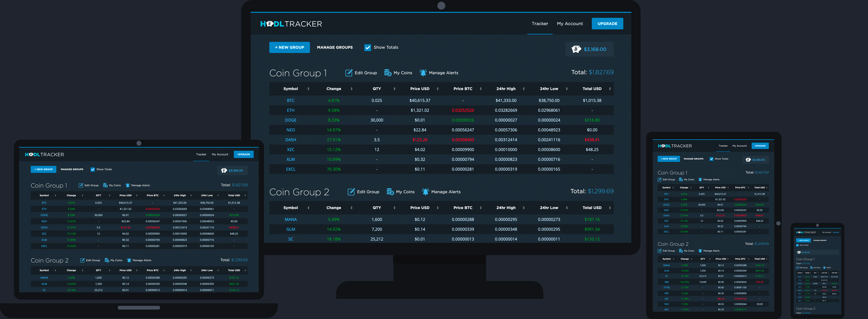Open My Coins for Coin Group 1 on laptop
This screenshot has height=319, width=868.
(112, 185)
